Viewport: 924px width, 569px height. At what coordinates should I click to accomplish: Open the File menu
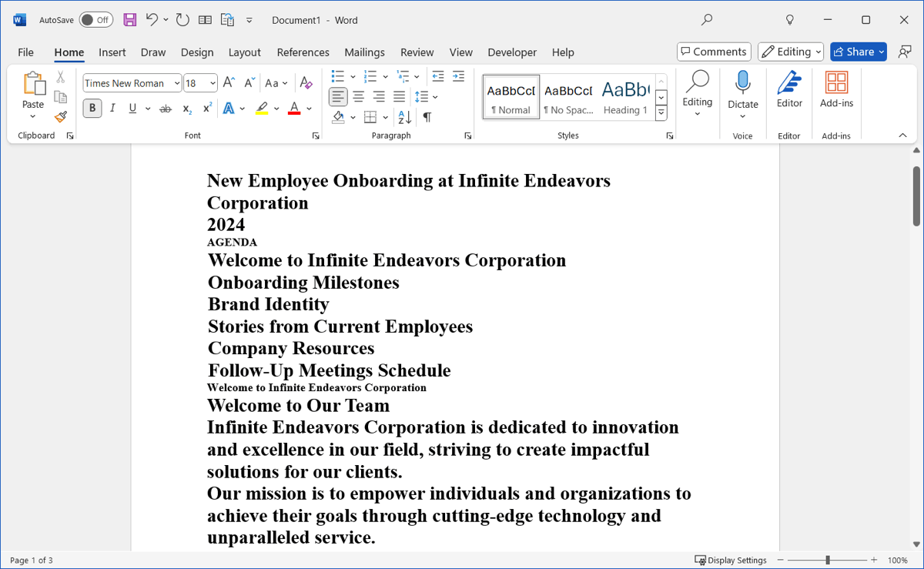click(25, 52)
